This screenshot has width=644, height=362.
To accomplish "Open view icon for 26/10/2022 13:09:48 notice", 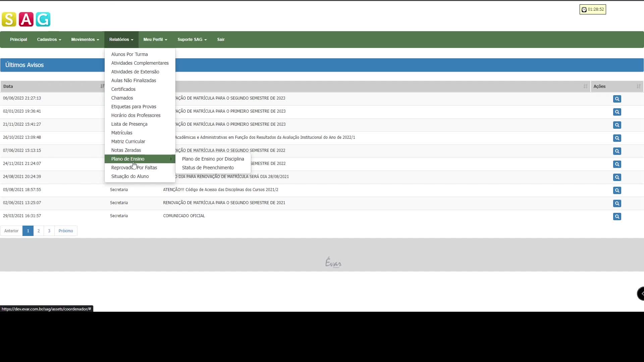I will click(x=617, y=138).
